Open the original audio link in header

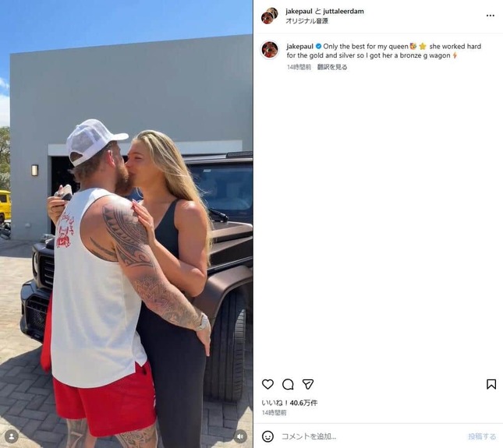point(306,21)
